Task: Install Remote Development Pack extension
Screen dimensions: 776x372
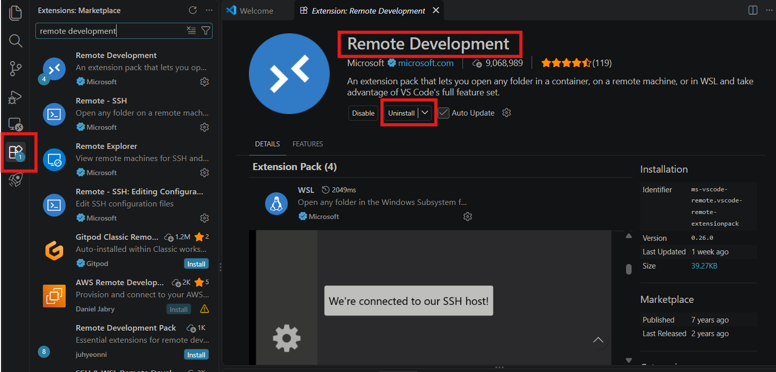Action: point(196,355)
